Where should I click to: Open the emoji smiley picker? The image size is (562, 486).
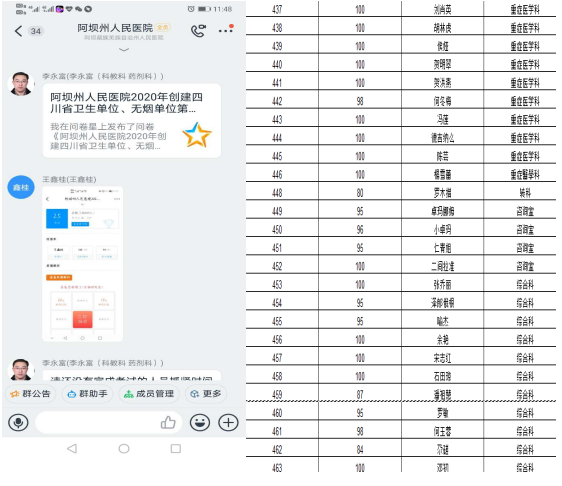(x=200, y=423)
